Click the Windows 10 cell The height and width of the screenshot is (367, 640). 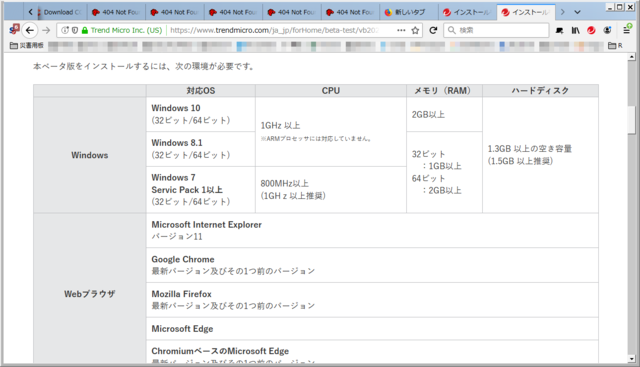pos(201,114)
